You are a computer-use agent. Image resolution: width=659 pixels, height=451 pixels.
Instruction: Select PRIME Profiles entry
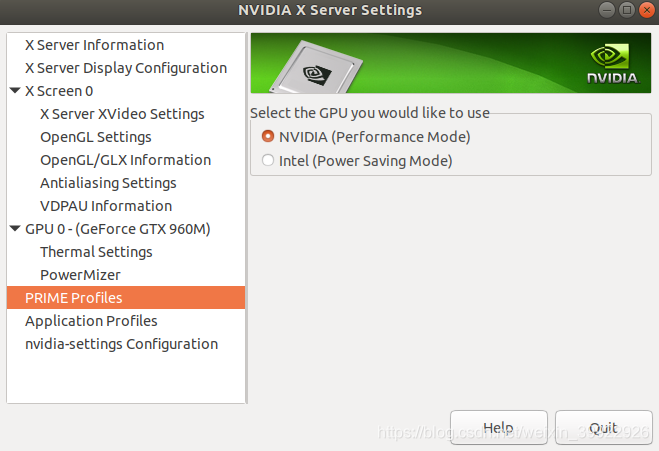click(x=126, y=298)
